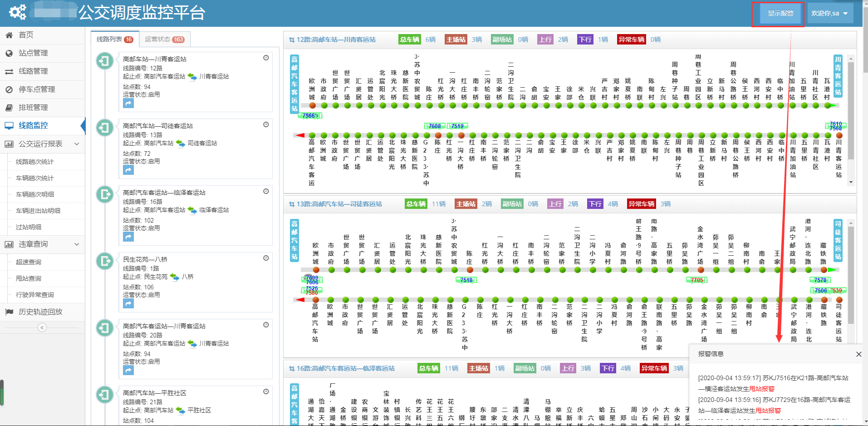The width and height of the screenshot is (868, 426).
Task: Toggle the circle icon on 高邮车站—司徒客运站 card
Action: coord(266,124)
